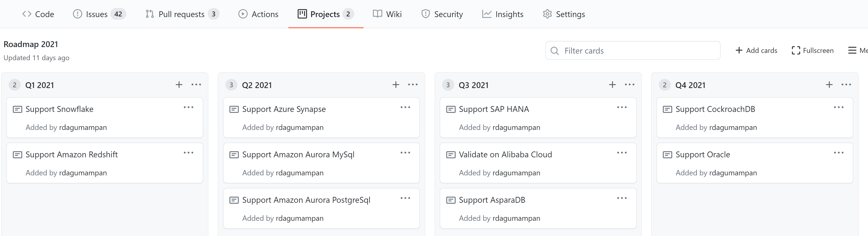Enter Fullscreen mode for the board
Screen dimensions: 868x236
pyautogui.click(x=812, y=50)
